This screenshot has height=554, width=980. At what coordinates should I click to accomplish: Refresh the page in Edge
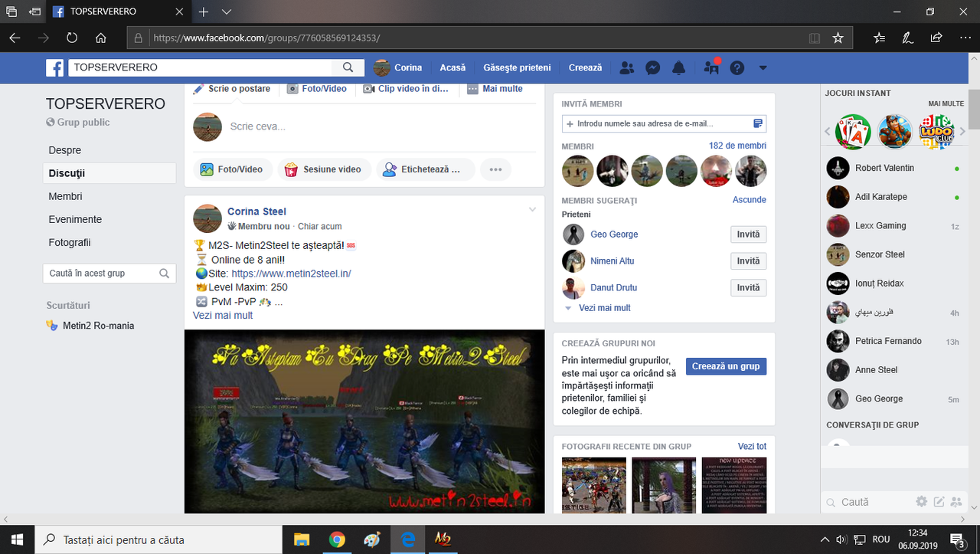coord(72,38)
